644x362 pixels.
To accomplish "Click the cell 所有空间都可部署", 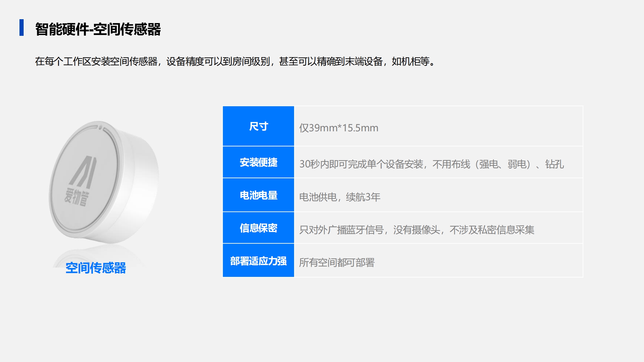I will pos(438,260).
